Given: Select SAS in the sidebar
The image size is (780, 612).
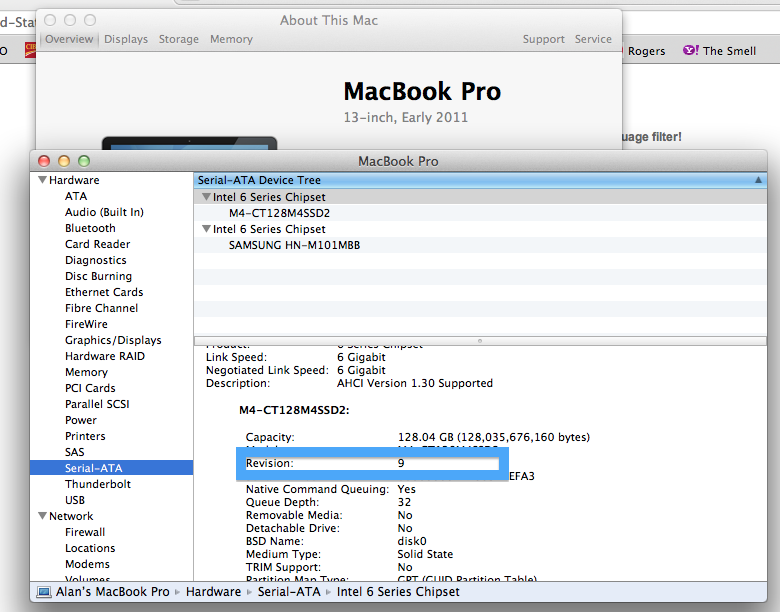Looking at the screenshot, I should pyautogui.click(x=75, y=452).
